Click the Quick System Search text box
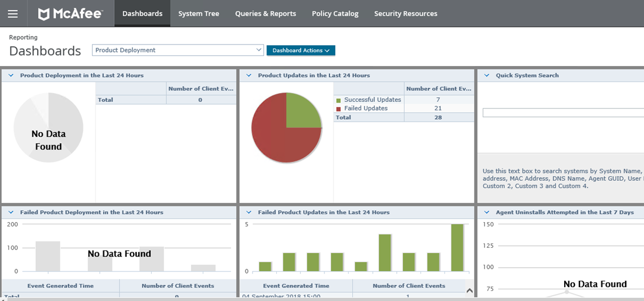Viewport: 644px width, 301px height. point(563,113)
